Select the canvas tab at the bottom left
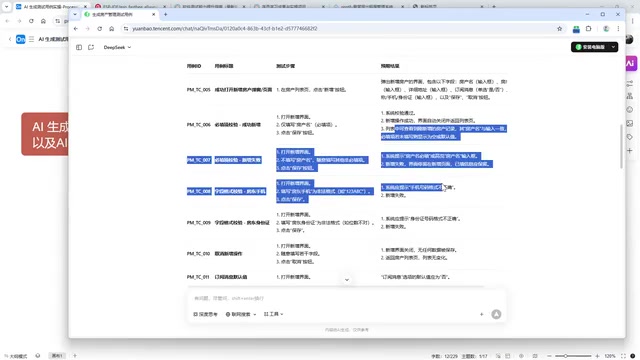 click(x=58, y=356)
